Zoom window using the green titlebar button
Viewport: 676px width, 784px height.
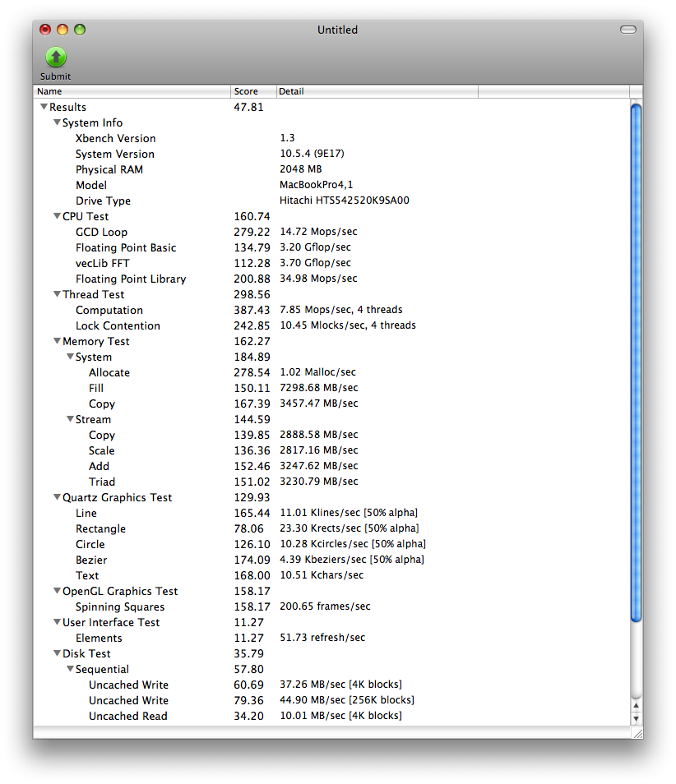click(x=80, y=30)
